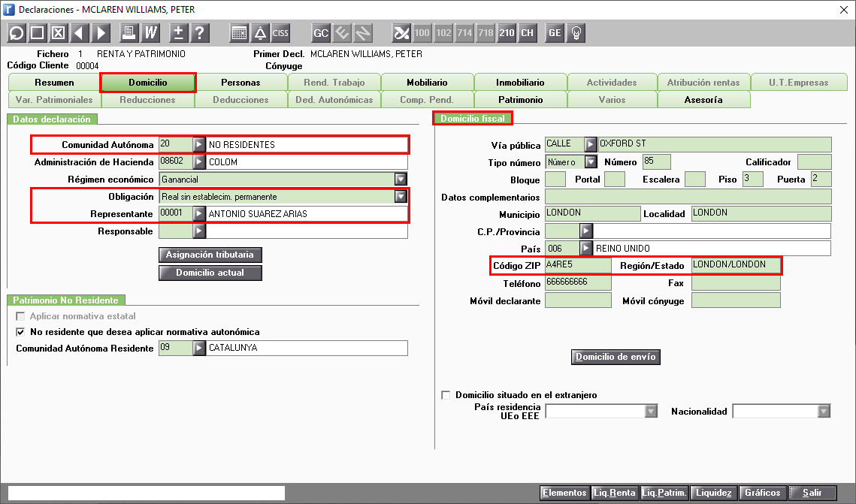Click the Teléfono input field
The image size is (856, 504).
[578, 283]
